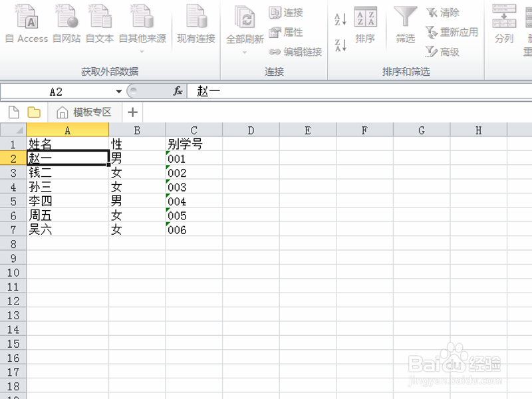Select row 5 header
The height and width of the screenshot is (399, 532).
point(13,201)
